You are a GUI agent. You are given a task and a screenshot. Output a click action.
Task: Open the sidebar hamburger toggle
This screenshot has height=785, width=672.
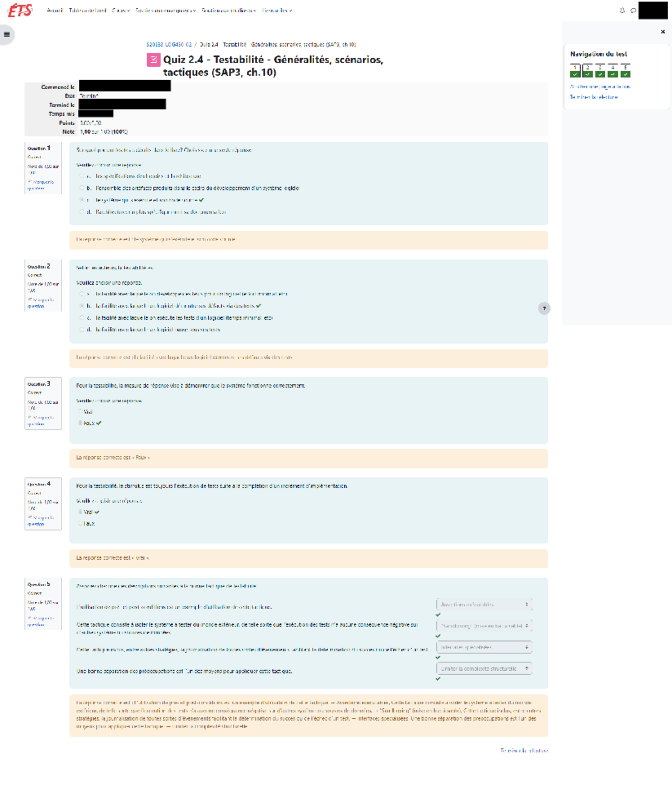tap(6, 35)
